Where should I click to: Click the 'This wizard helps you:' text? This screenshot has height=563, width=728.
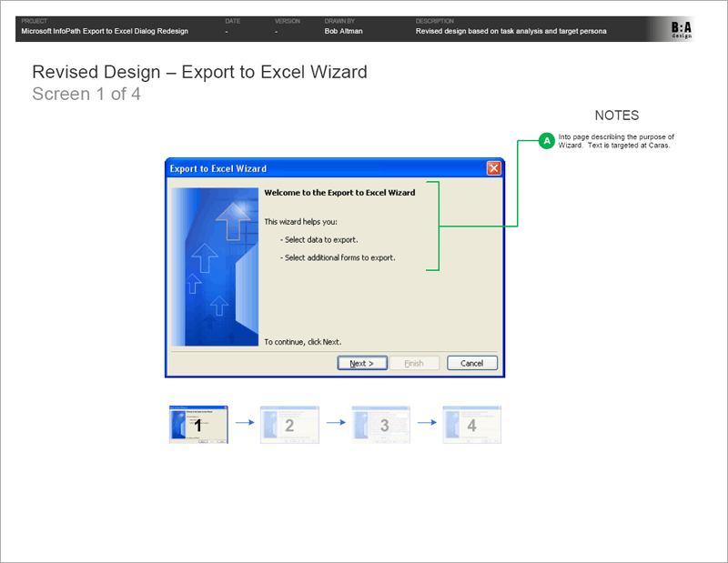point(301,222)
